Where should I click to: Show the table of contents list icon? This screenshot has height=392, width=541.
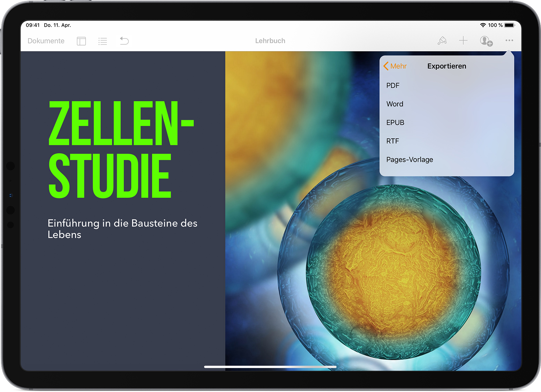tap(103, 41)
